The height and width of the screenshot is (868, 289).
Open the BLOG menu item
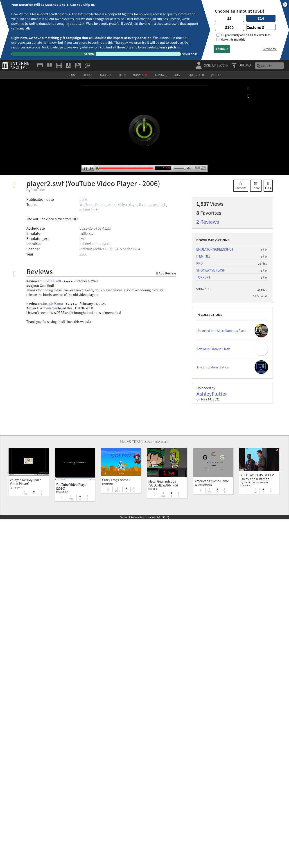(88, 75)
